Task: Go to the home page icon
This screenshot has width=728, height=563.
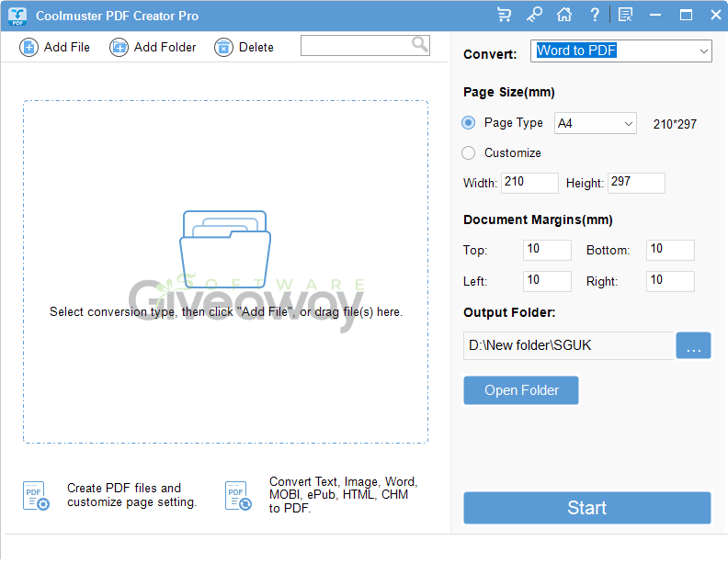Action: coord(564,15)
